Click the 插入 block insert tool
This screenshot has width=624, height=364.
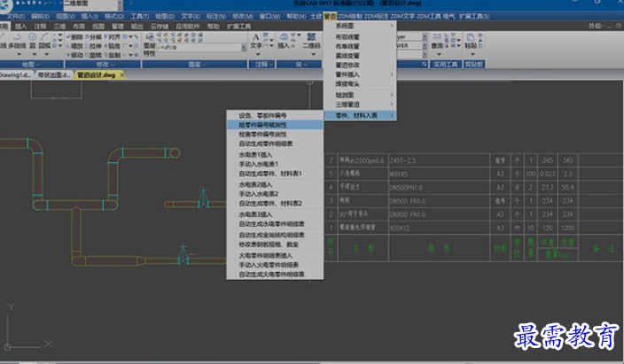284,42
